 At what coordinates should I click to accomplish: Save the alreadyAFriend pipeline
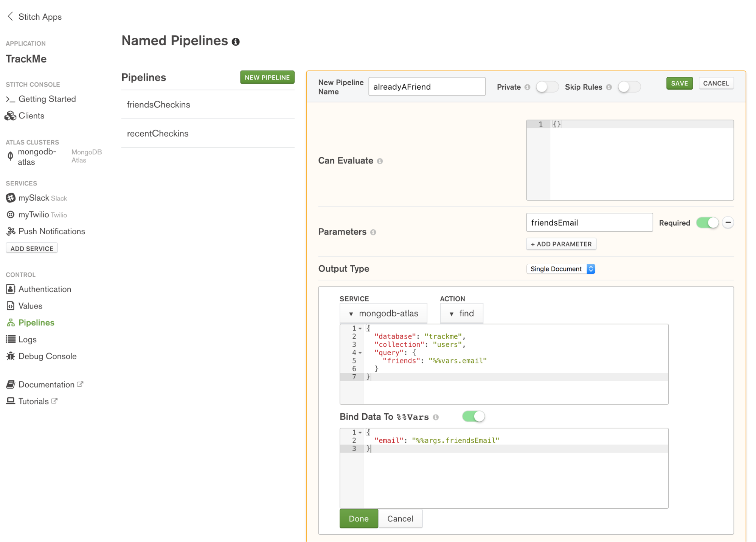click(x=679, y=83)
